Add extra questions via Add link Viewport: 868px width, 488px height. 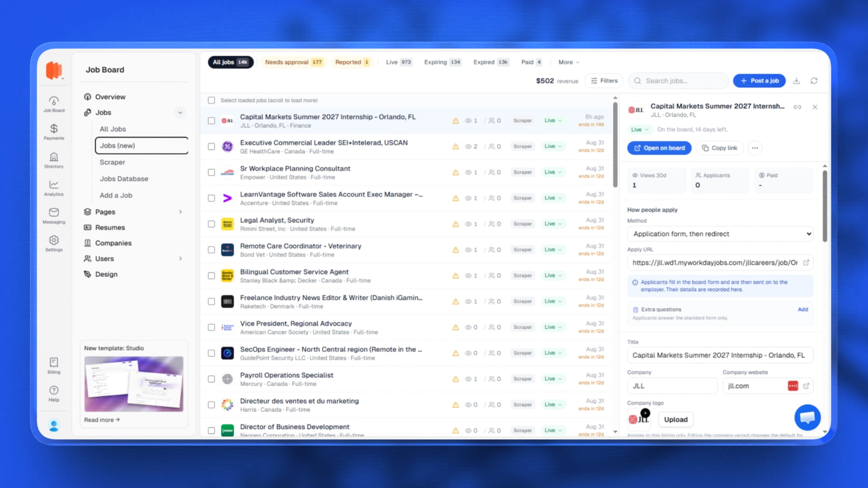[802, 310]
